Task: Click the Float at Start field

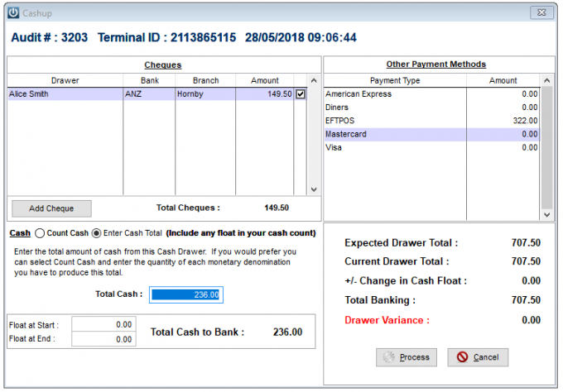Action: coord(103,325)
